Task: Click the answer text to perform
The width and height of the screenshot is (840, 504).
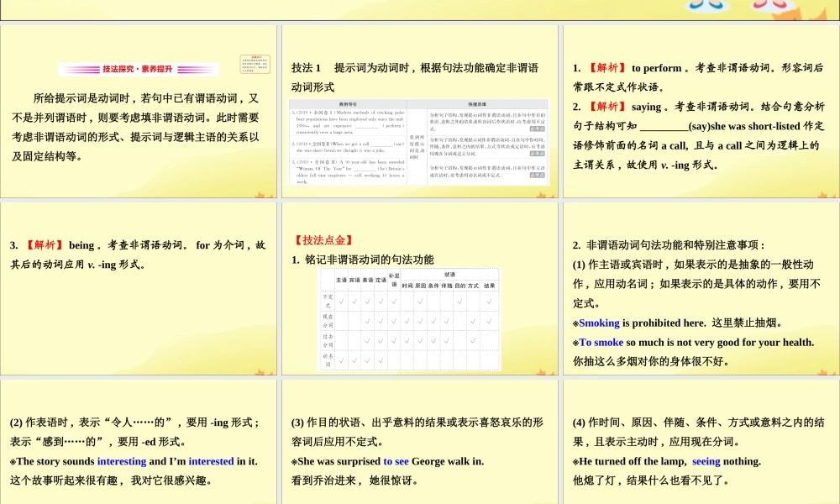Action: [656, 68]
